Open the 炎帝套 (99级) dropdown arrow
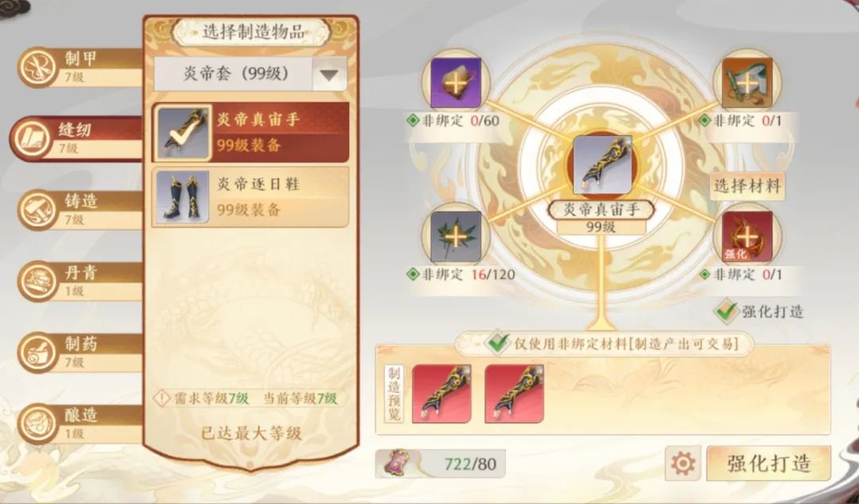The height and width of the screenshot is (504, 859). pos(329,75)
